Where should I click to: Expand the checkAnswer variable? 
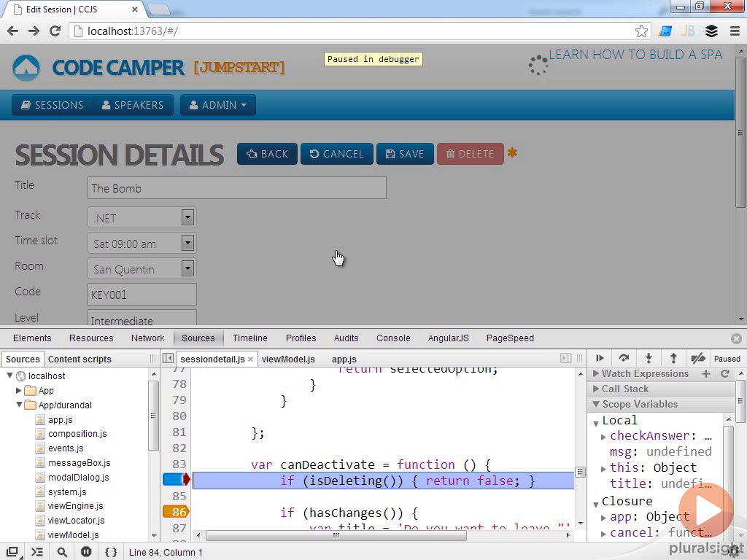pyautogui.click(x=603, y=437)
